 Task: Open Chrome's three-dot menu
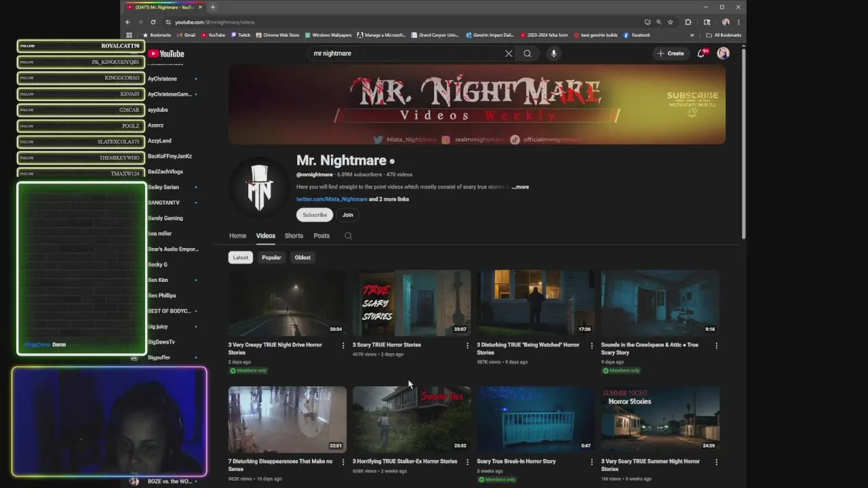(x=738, y=22)
